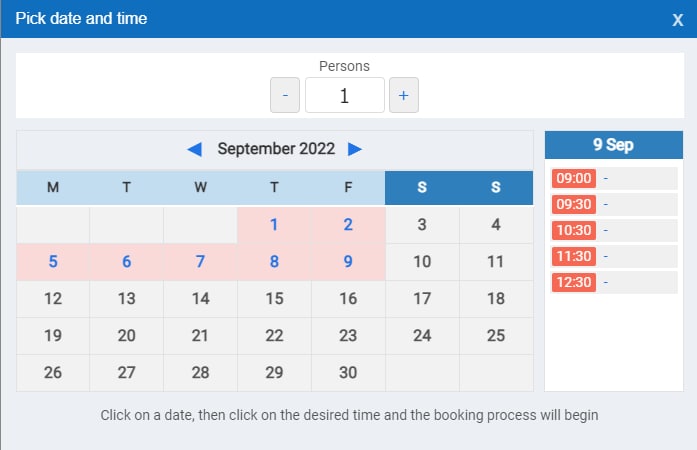Pick the 10:30 time slot
The height and width of the screenshot is (450, 697).
tap(574, 230)
